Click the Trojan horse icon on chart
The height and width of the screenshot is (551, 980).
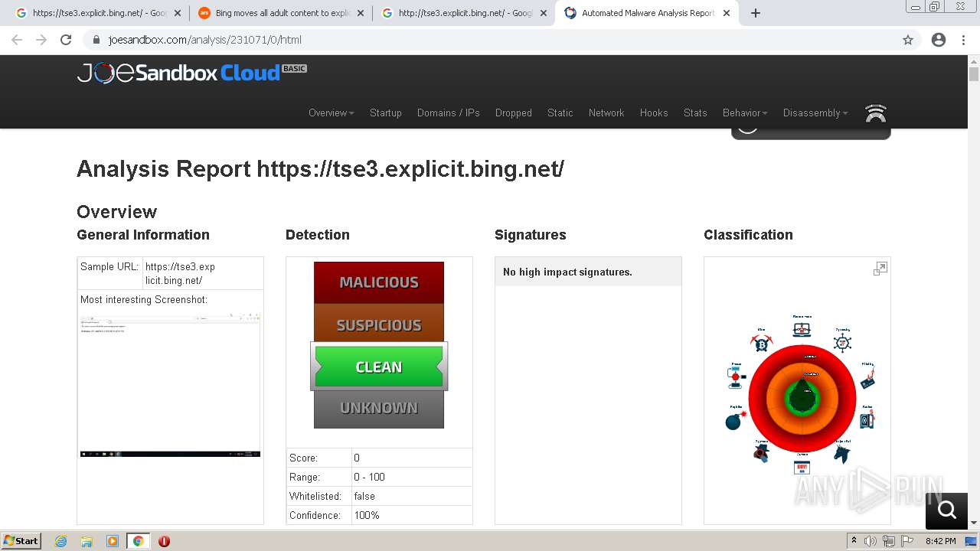842,453
